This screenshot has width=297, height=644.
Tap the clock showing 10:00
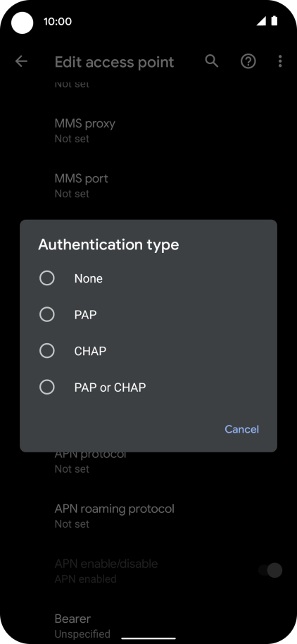[58, 21]
